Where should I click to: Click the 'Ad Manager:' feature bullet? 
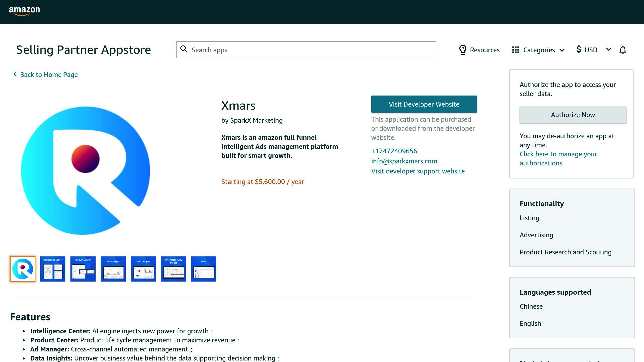pos(111,349)
